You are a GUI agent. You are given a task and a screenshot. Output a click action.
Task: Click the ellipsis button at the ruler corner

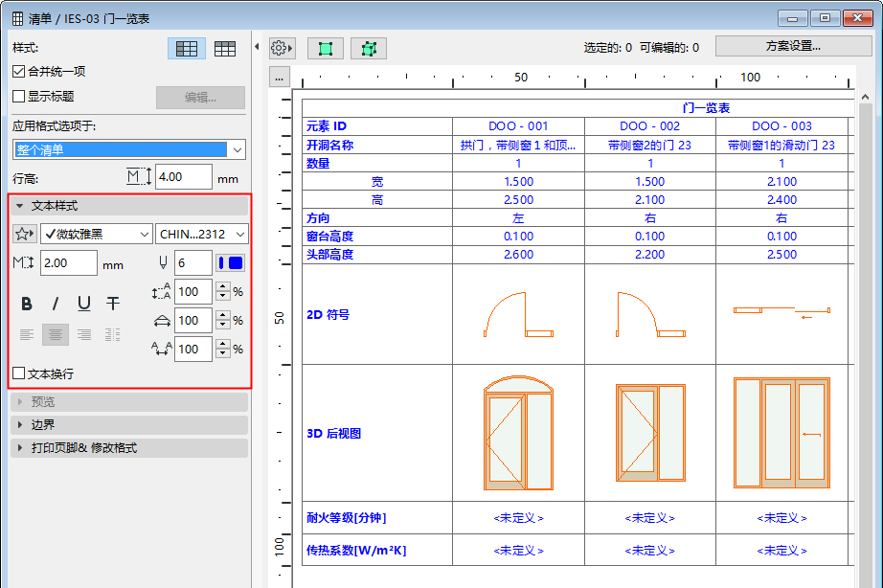pyautogui.click(x=280, y=78)
